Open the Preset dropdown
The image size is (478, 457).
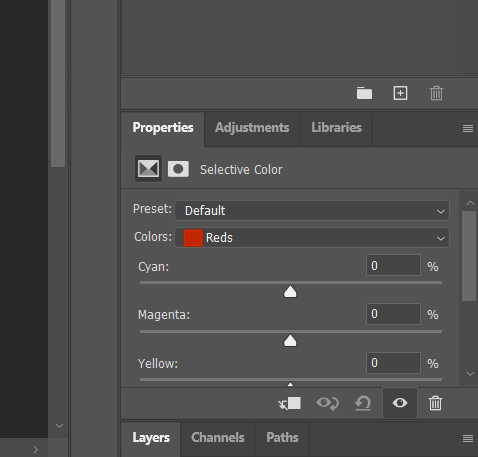312,211
